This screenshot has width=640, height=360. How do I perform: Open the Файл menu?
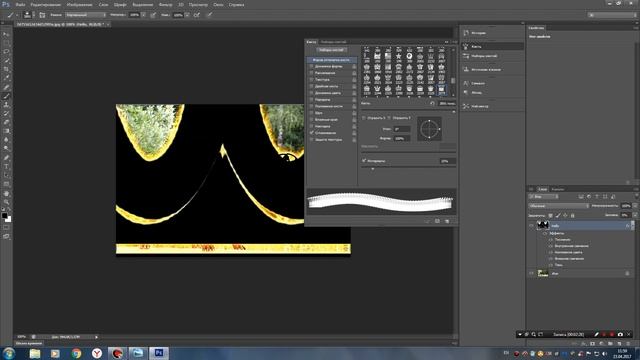pyautogui.click(x=20, y=5)
